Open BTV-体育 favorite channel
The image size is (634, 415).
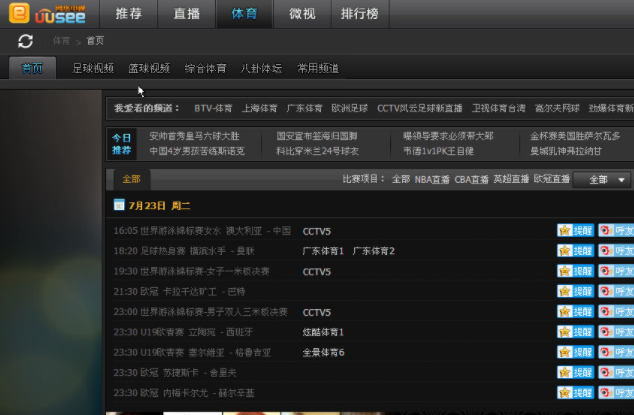coord(213,108)
